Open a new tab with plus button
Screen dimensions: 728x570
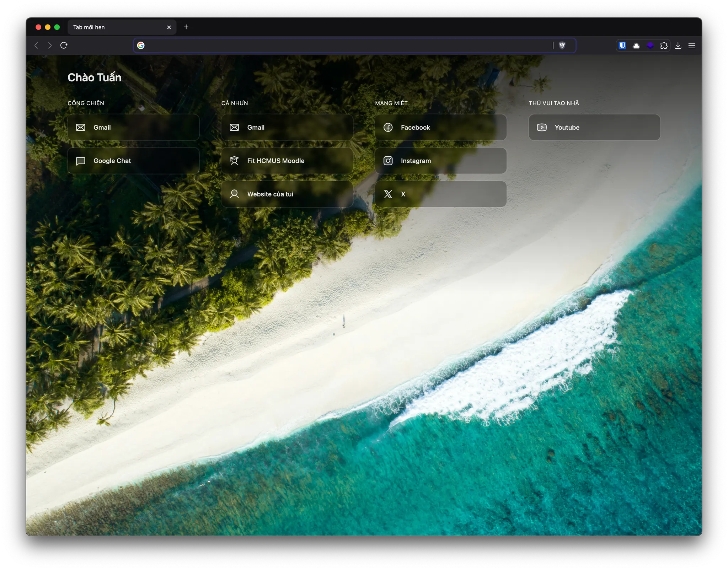pos(186,27)
